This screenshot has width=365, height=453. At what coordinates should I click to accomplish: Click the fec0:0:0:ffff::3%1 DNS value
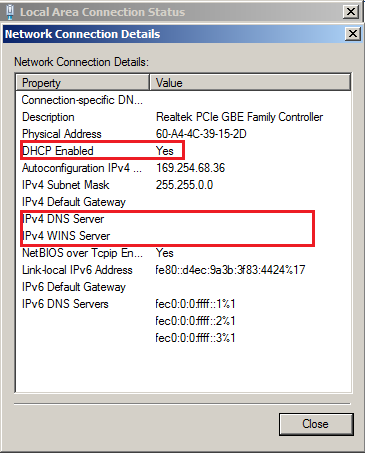(x=195, y=338)
